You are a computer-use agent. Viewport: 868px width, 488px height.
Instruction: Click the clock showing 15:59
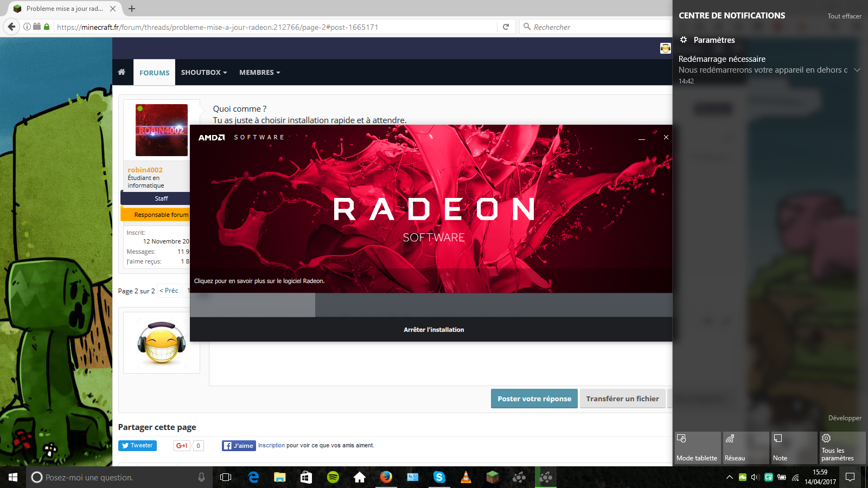(820, 472)
